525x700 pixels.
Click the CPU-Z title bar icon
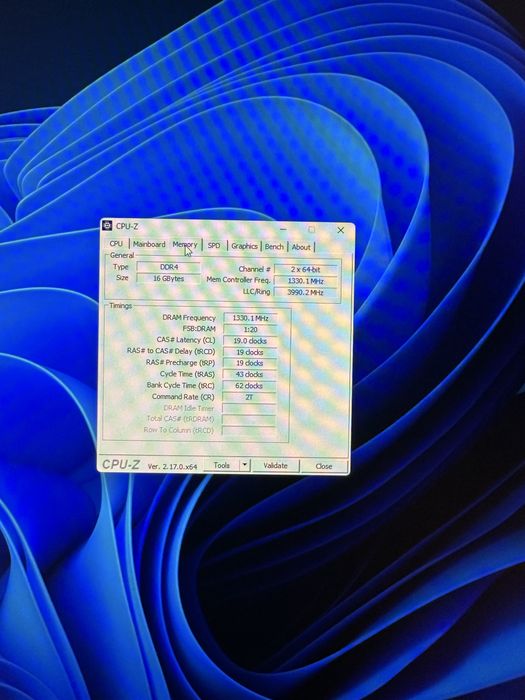(x=107, y=226)
